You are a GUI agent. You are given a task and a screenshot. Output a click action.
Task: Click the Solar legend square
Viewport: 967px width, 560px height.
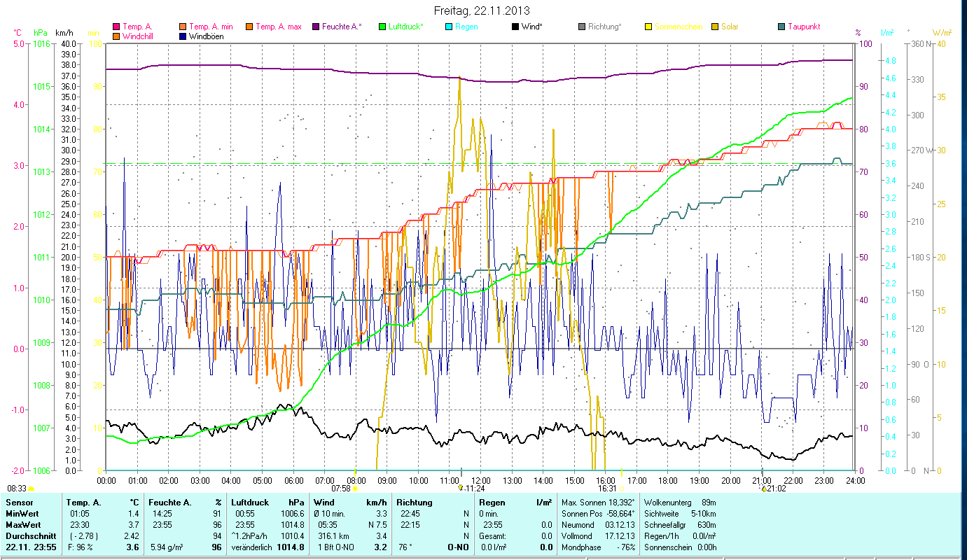click(x=714, y=27)
